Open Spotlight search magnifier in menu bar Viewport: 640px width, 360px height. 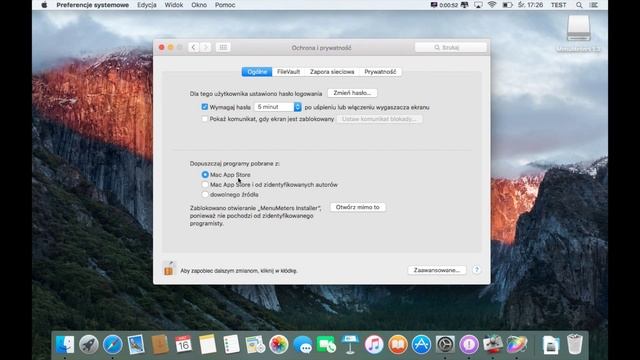(579, 5)
